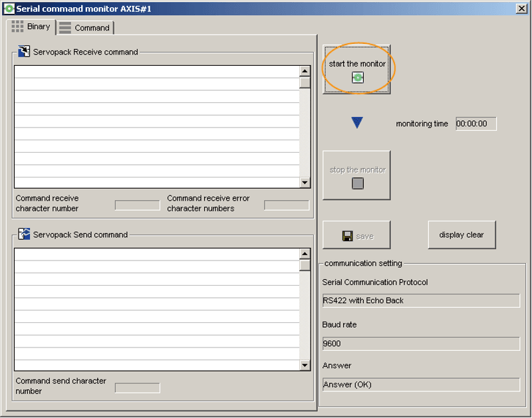This screenshot has width=532, height=418.
Task: Click the Servopack Send command icon
Action: pyautogui.click(x=24, y=234)
